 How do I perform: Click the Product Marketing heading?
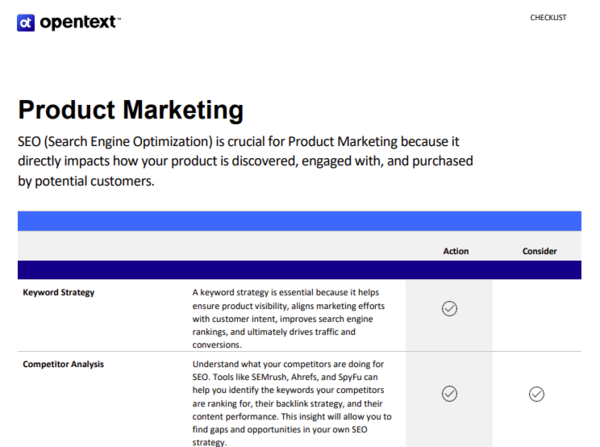pyautogui.click(x=130, y=109)
